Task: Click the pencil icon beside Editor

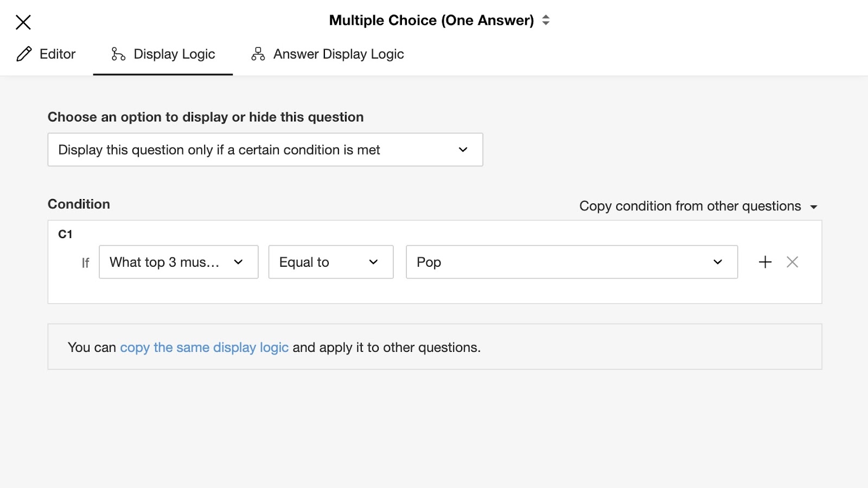Action: [24, 54]
